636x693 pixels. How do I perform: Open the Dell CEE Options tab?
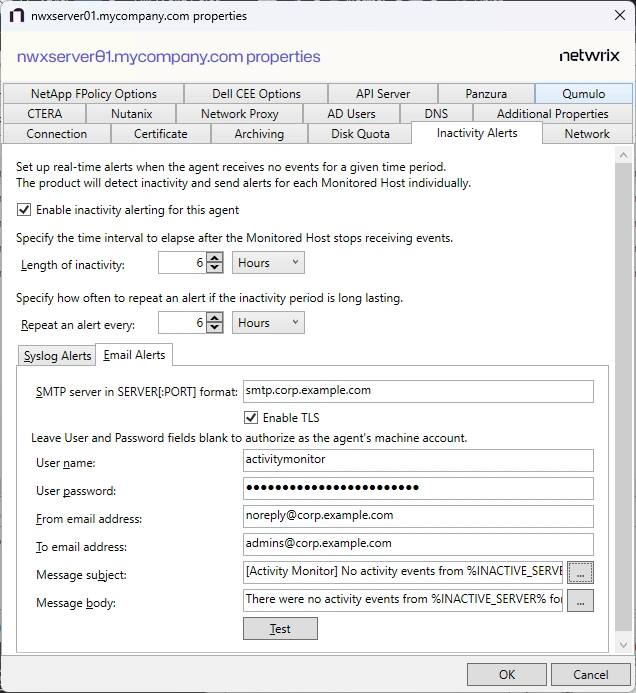pos(256,94)
